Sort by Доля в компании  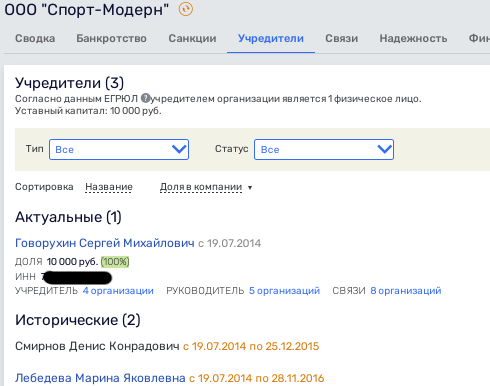(201, 187)
